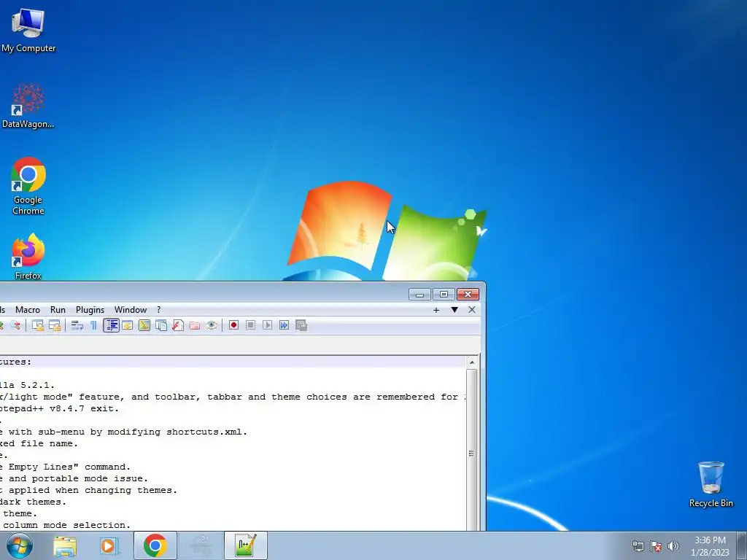Viewport: 747px width, 560px height.
Task: Switch to Chrome in the taskbar
Action: (x=155, y=545)
